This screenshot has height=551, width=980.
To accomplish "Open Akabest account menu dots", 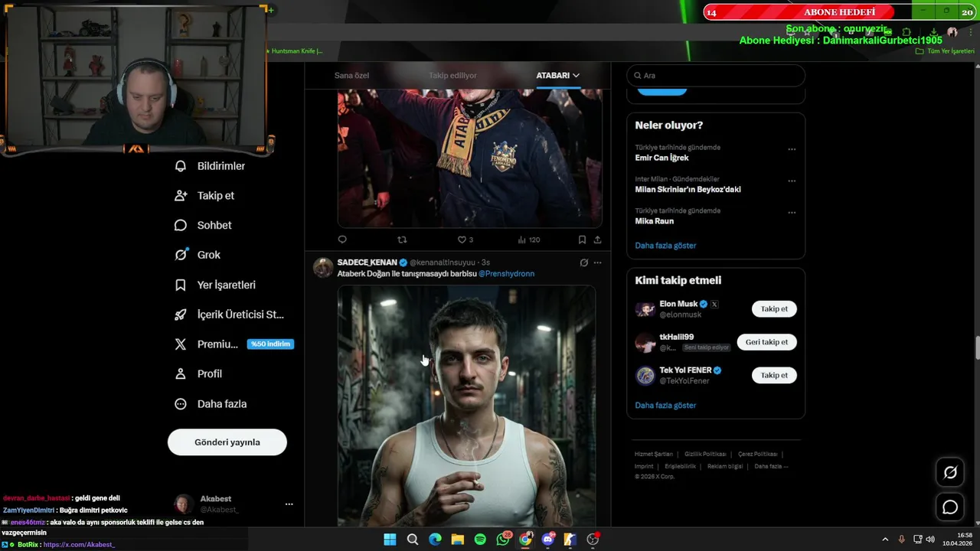I will point(289,504).
